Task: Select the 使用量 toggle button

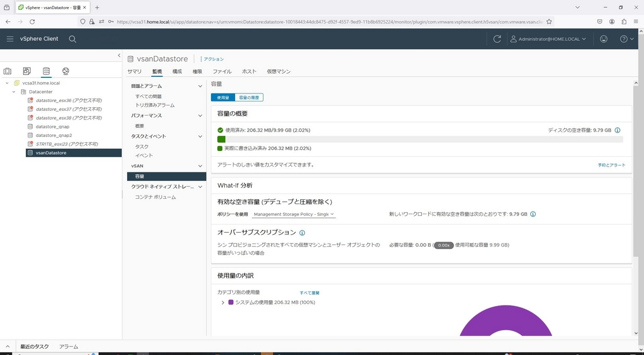Action: tap(223, 97)
